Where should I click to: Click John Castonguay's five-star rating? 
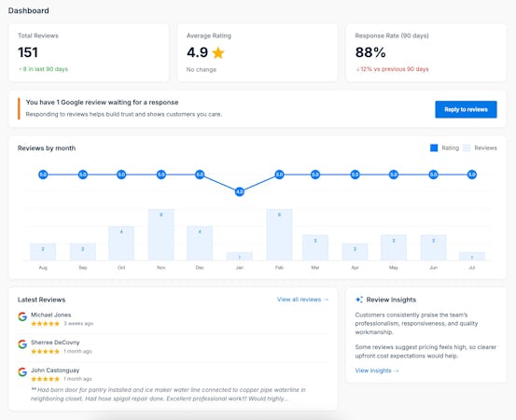45,379
